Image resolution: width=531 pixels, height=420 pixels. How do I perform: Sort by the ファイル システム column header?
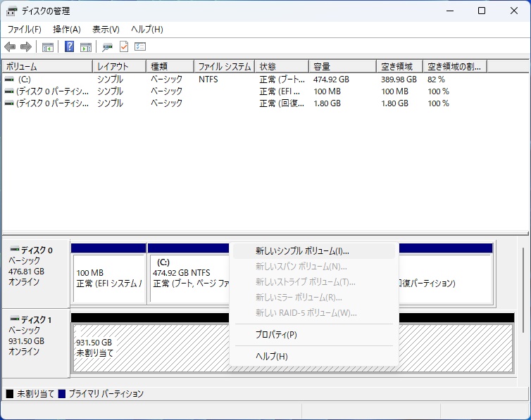tap(223, 67)
